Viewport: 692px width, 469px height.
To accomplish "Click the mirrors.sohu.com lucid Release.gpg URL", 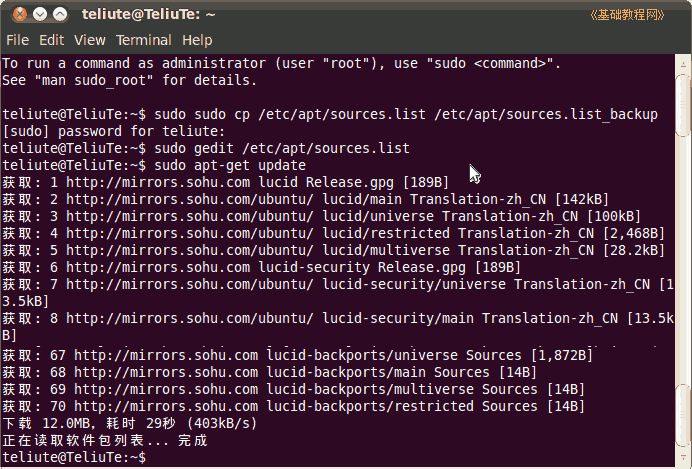I will (229, 182).
